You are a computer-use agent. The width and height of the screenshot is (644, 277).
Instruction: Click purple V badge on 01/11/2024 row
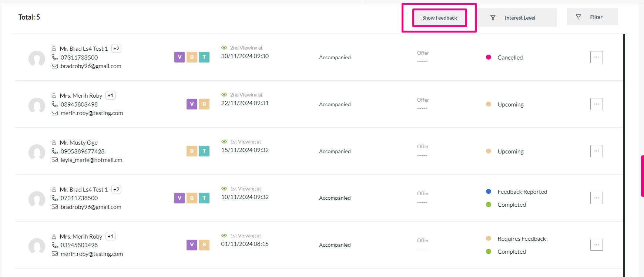[192, 245]
